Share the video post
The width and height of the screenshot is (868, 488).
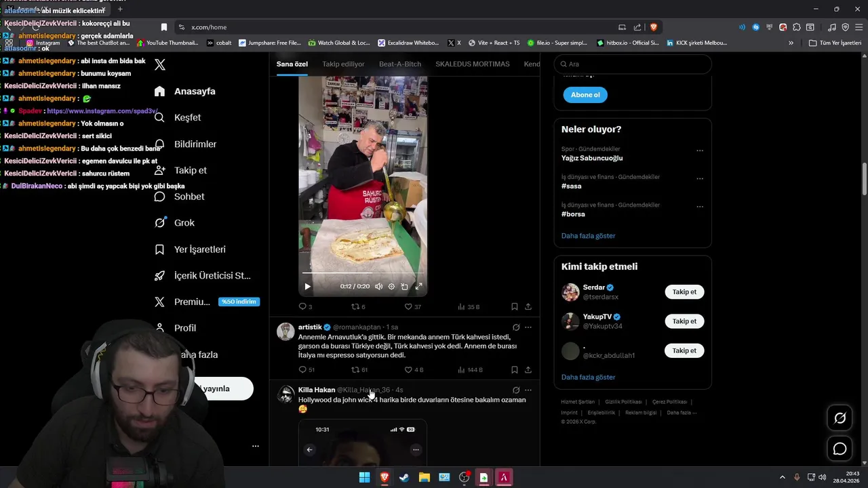528,306
